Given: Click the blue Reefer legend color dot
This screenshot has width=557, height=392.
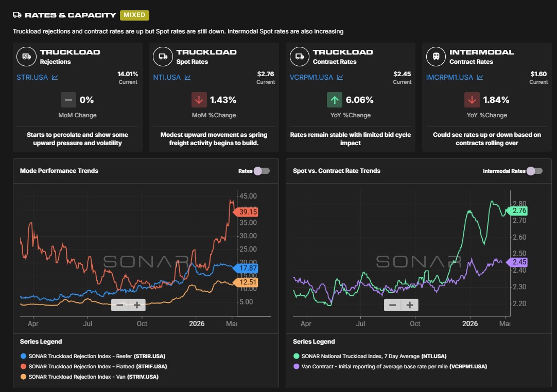Looking at the screenshot, I should click(24, 356).
